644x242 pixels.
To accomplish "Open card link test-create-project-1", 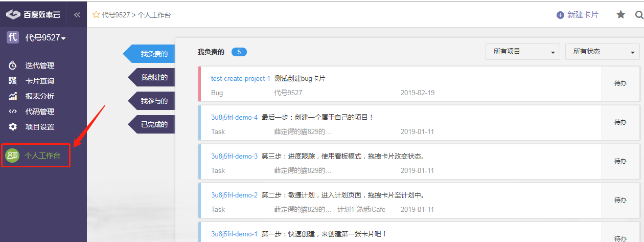I will click(x=241, y=78).
